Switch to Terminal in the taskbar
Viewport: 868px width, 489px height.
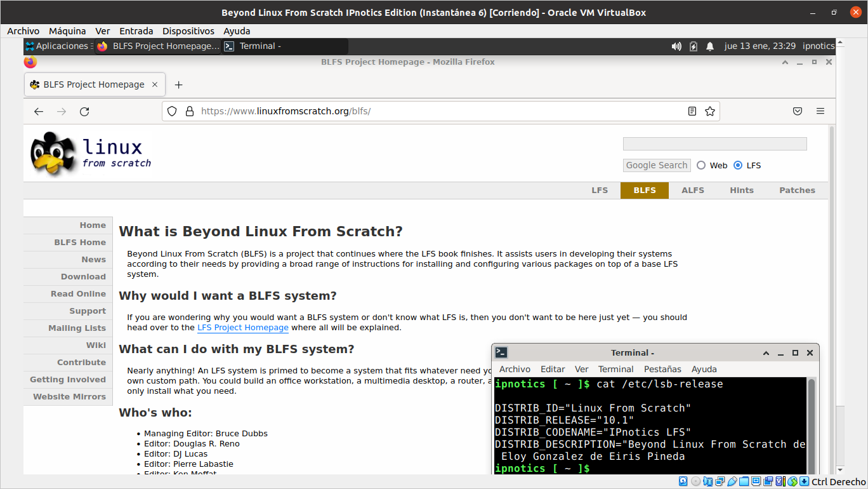(x=286, y=46)
